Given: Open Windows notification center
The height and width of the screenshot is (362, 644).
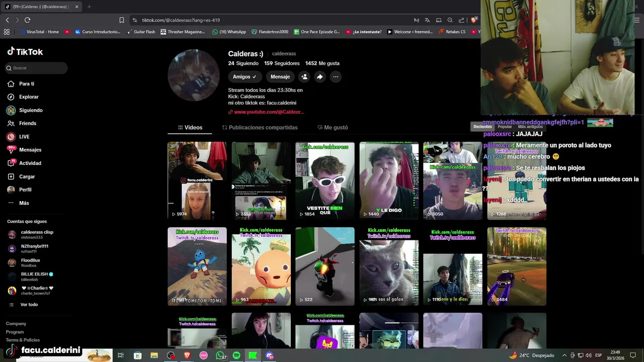Looking at the screenshot, I should [633, 355].
